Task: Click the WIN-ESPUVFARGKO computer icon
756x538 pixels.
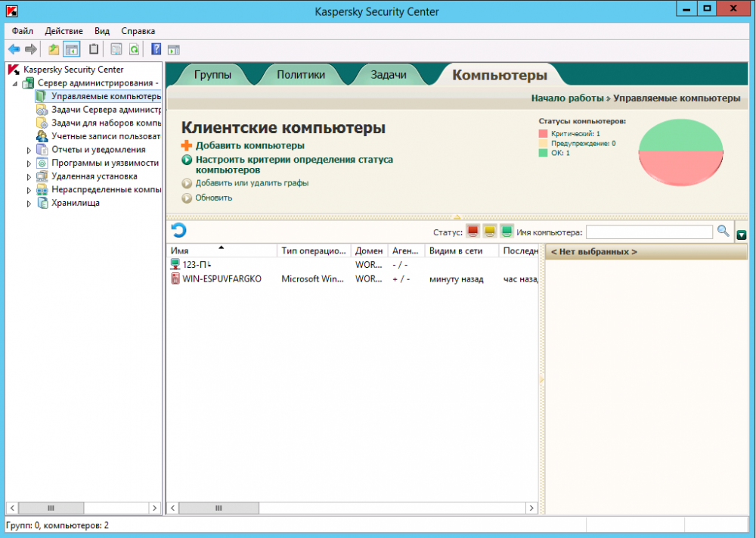Action: click(x=175, y=278)
